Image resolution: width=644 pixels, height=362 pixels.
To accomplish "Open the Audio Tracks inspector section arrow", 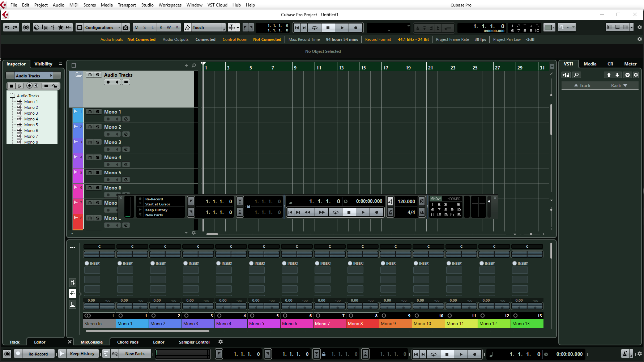I will click(x=51, y=76).
